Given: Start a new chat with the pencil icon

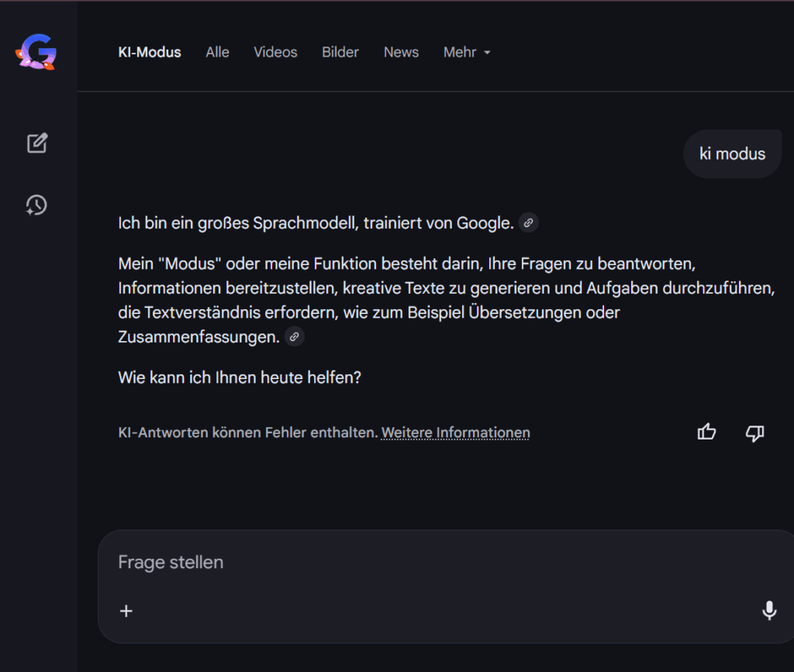Looking at the screenshot, I should [37, 143].
